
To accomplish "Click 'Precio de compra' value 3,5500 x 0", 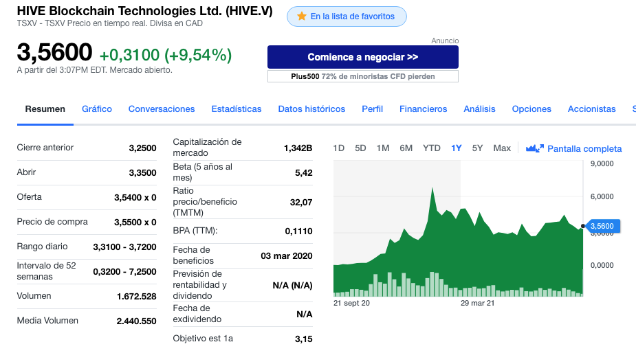I will pyautogui.click(x=135, y=222).
